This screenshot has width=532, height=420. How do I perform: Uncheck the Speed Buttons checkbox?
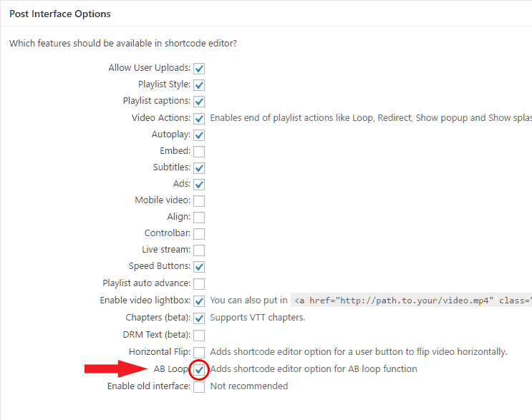click(x=199, y=267)
